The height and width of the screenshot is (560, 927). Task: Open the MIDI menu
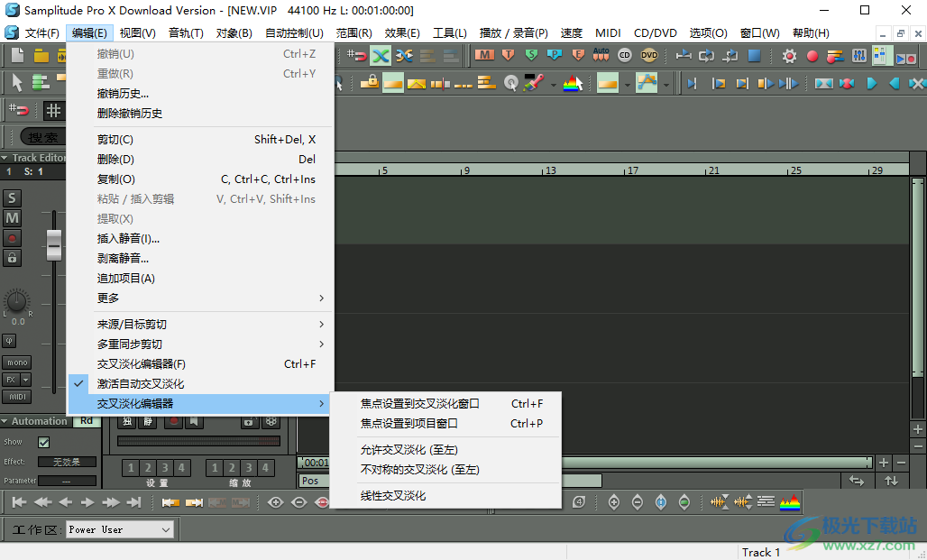[x=608, y=33]
